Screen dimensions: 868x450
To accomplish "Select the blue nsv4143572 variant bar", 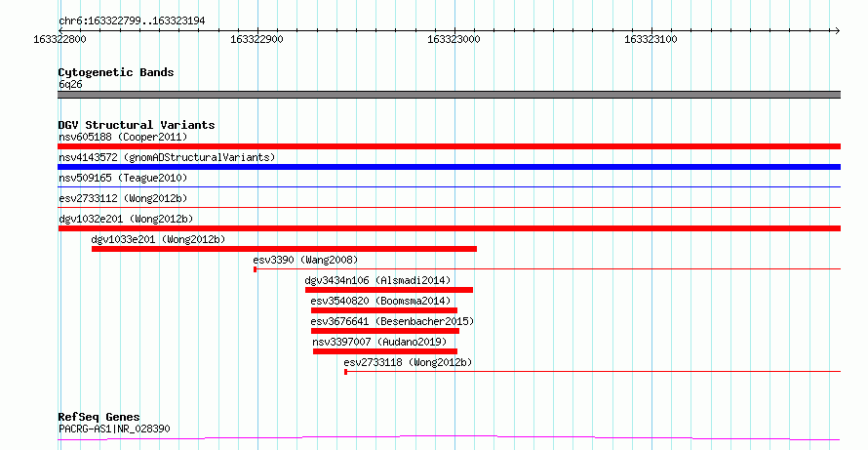I will click(449, 167).
